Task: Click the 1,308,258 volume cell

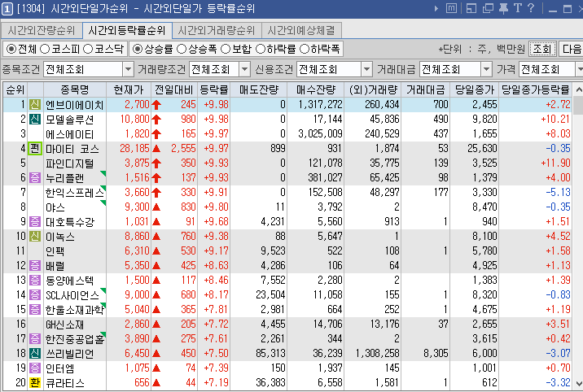Action: click(377, 354)
